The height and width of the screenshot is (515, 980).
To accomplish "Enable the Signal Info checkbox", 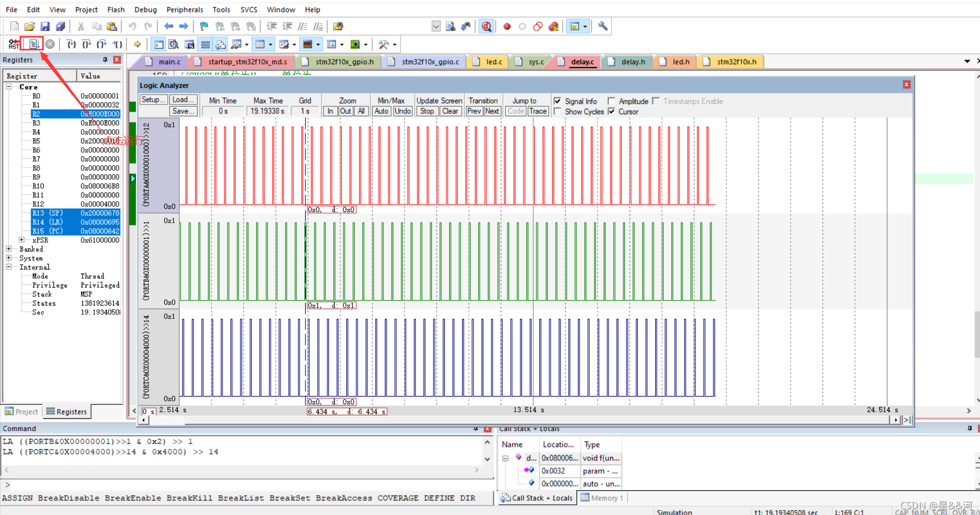I will coord(557,101).
